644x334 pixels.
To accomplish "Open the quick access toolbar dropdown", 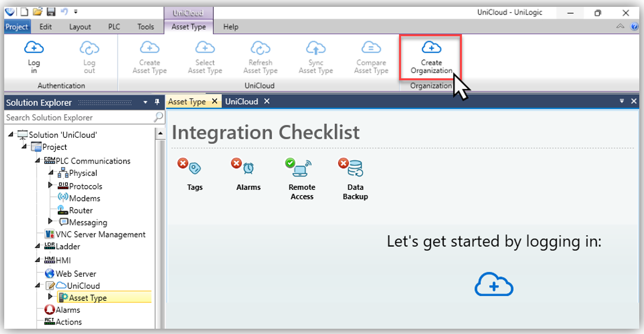I will pos(76,12).
